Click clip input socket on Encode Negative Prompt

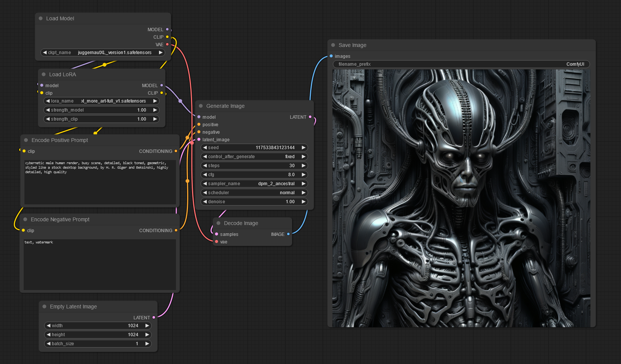click(x=23, y=230)
